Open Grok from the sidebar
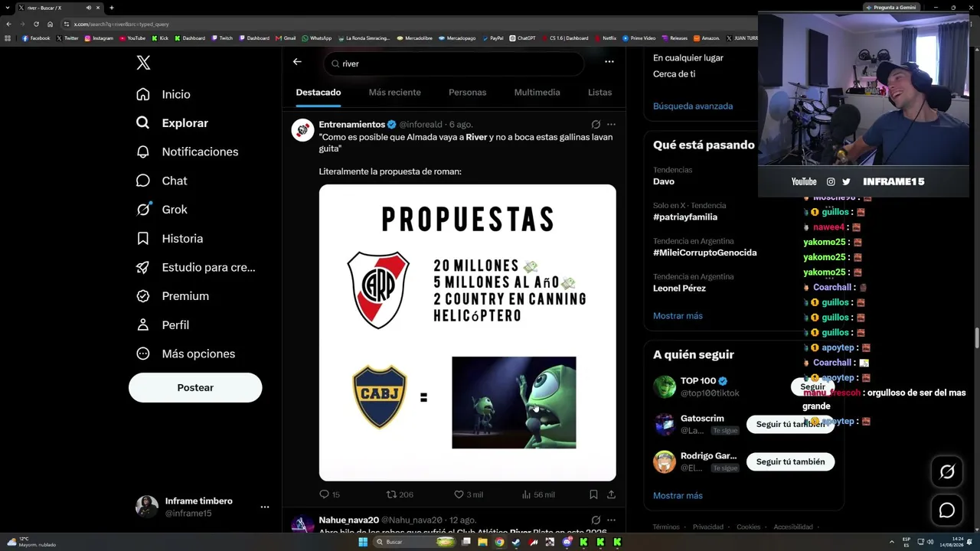 click(x=162, y=210)
